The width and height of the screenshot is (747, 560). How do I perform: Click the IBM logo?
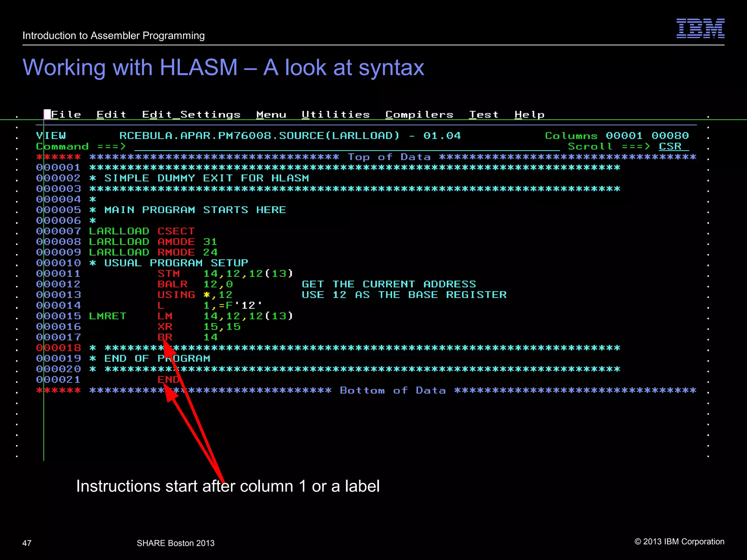700,28
